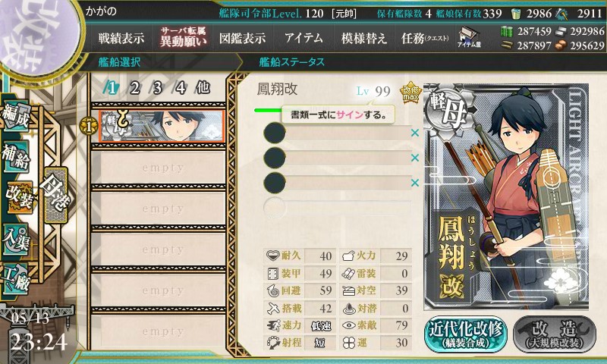Open the 入渠 docking sidebar icon
Image resolution: width=607 pixels, height=364 pixels.
pos(16,239)
